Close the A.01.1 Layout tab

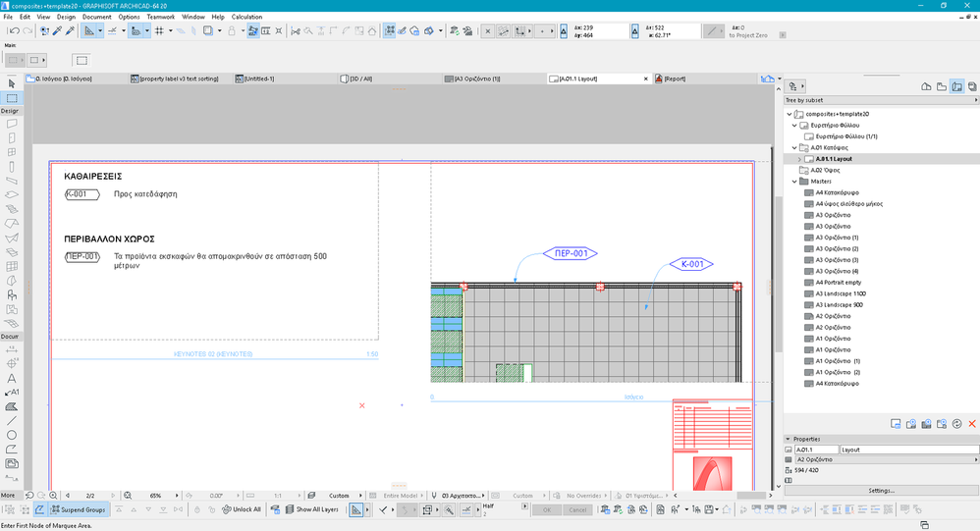[x=645, y=79]
